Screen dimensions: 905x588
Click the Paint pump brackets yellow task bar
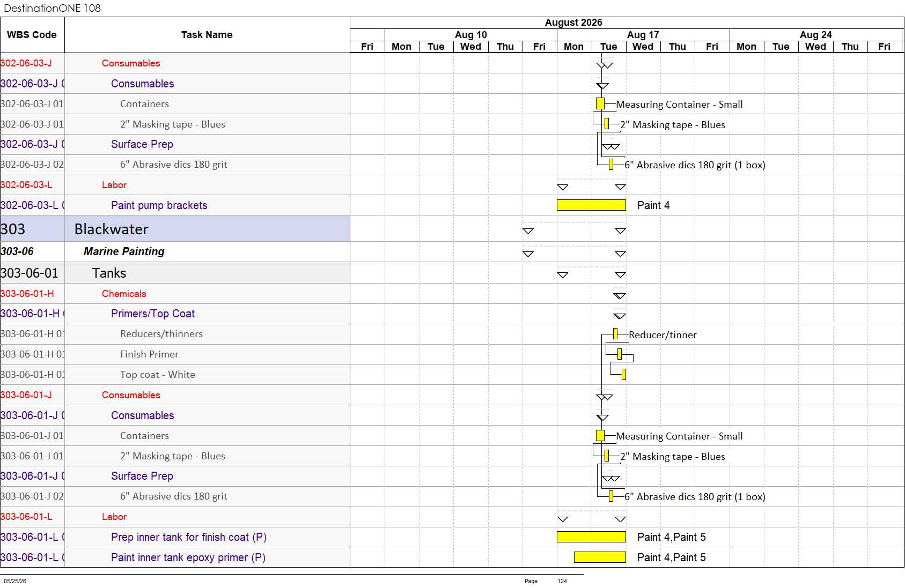click(x=591, y=205)
